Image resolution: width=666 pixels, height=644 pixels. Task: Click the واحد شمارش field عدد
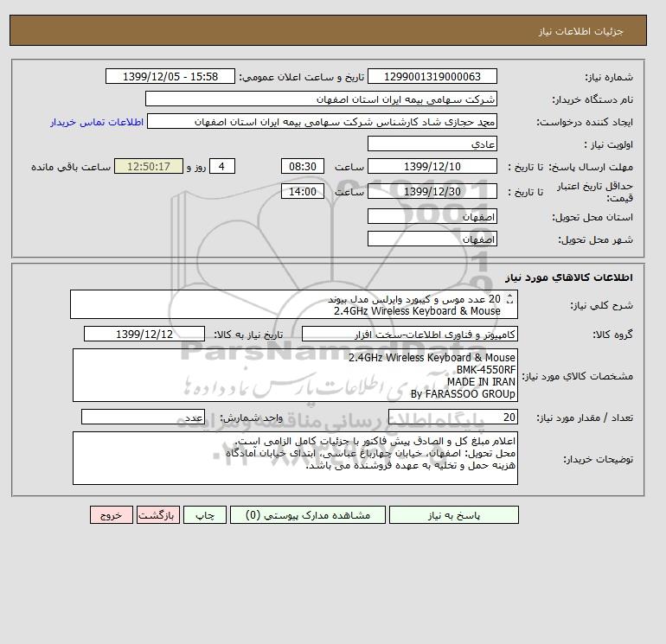143,417
